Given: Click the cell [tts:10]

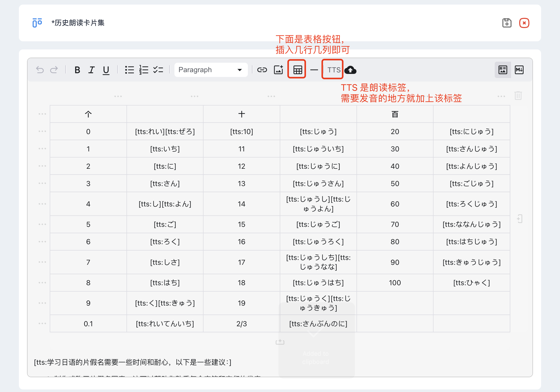Looking at the screenshot, I should pos(241,132).
